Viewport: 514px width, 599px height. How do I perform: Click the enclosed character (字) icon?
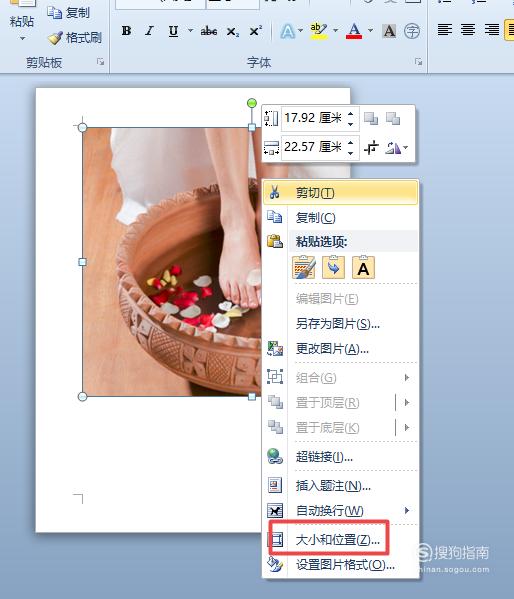[412, 31]
